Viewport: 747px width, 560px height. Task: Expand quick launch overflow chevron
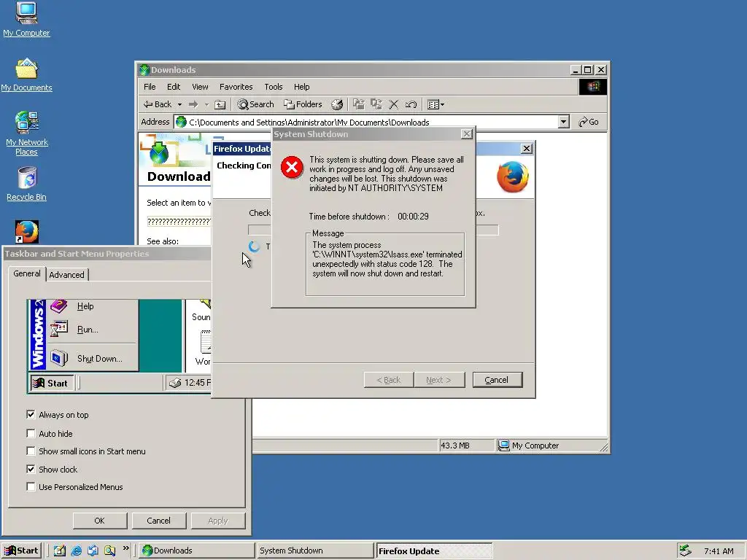(125, 548)
